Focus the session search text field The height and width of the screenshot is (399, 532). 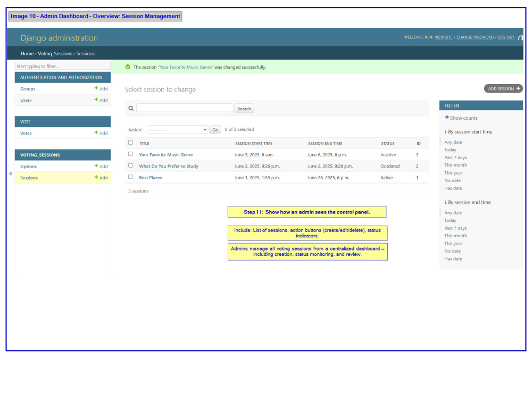[185, 108]
